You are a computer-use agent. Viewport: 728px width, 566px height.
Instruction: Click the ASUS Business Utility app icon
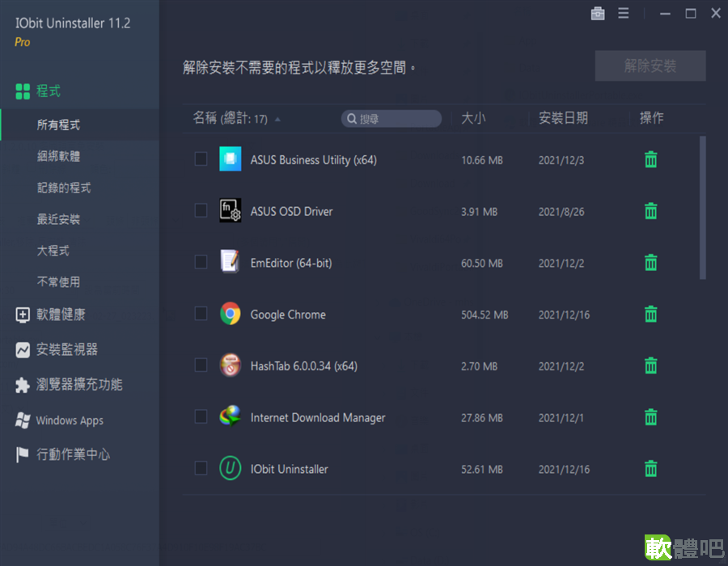click(x=231, y=159)
